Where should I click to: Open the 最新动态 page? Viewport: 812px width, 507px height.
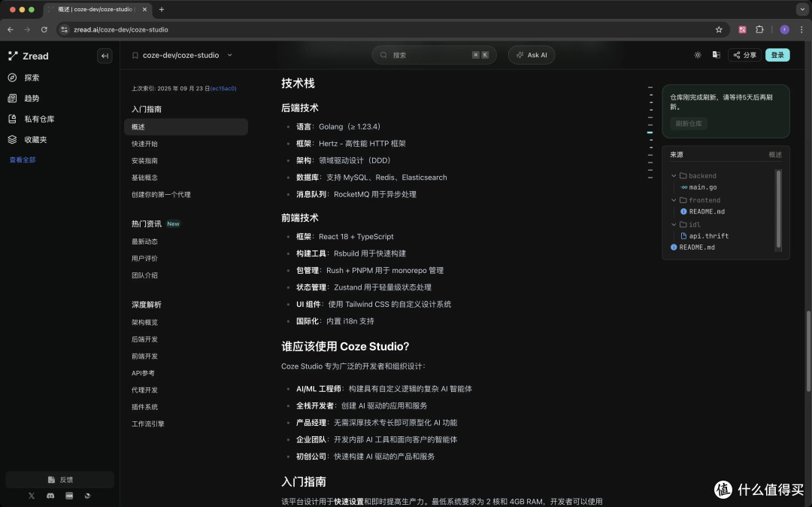pyautogui.click(x=144, y=241)
